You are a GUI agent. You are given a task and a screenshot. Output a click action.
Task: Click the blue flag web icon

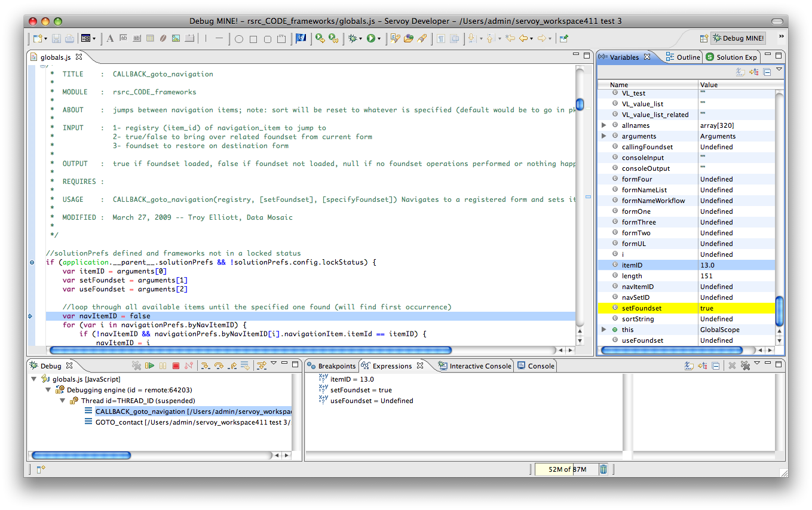click(302, 39)
